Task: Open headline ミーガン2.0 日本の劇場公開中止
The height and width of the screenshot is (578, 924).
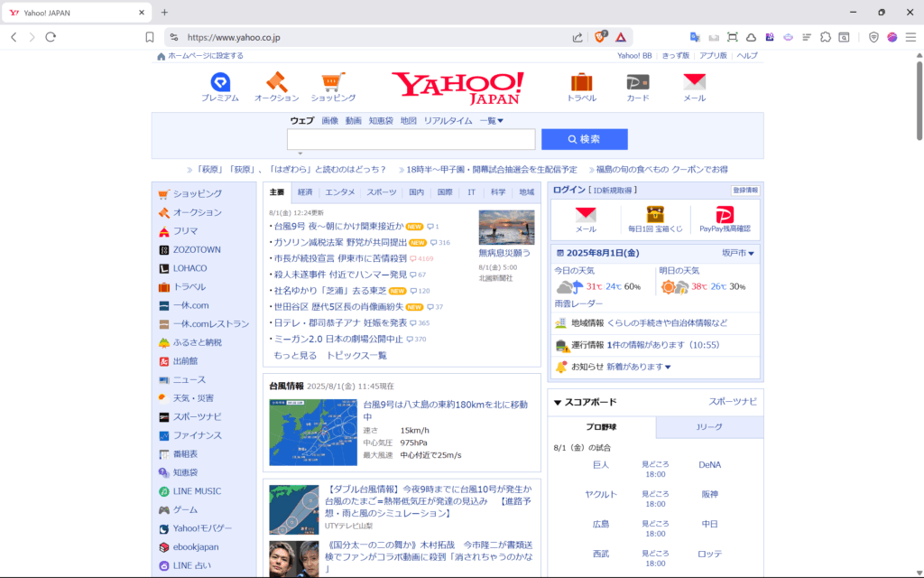Action: [339, 340]
